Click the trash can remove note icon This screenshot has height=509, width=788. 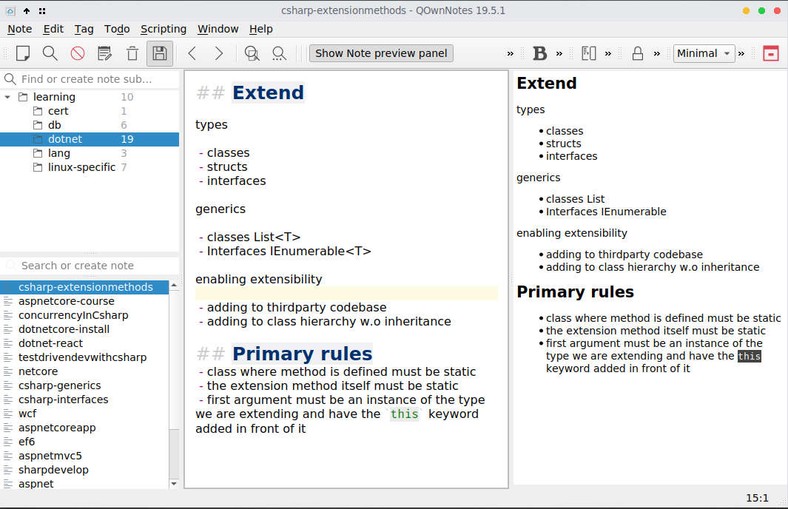pos(132,53)
